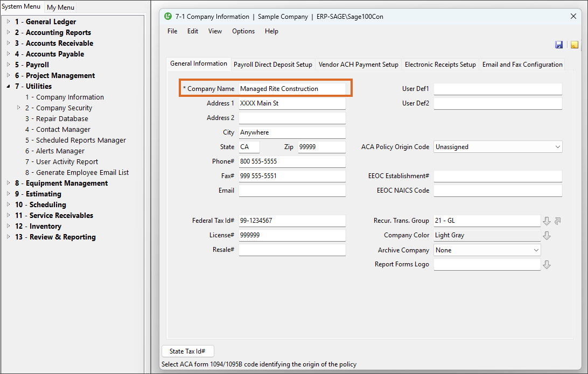Switch to Vendor ACH Payment Setup tab

[x=358, y=65]
